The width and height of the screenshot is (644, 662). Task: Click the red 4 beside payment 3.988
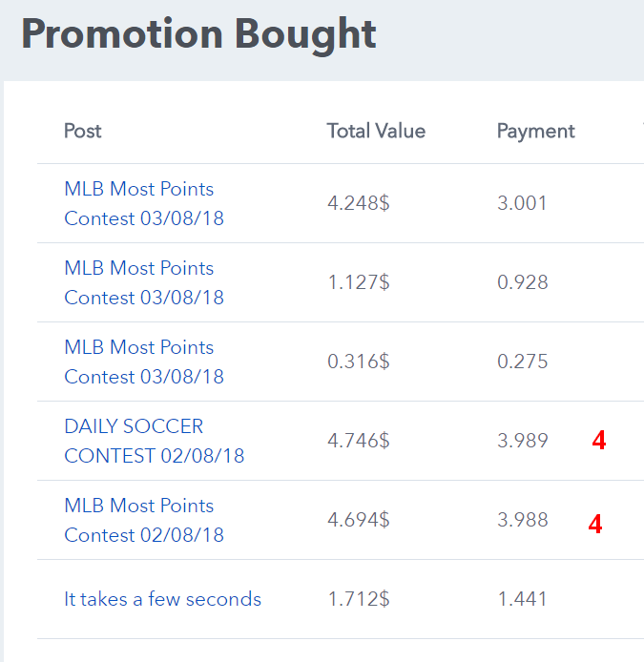[x=594, y=524]
